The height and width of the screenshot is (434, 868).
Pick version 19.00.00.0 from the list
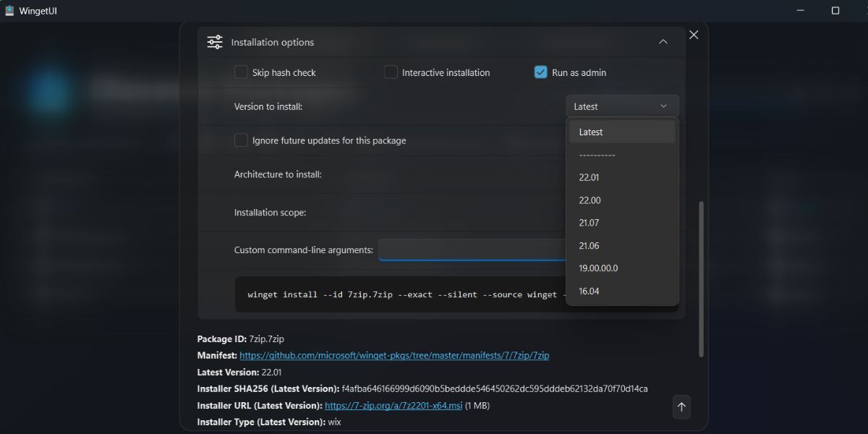point(622,268)
